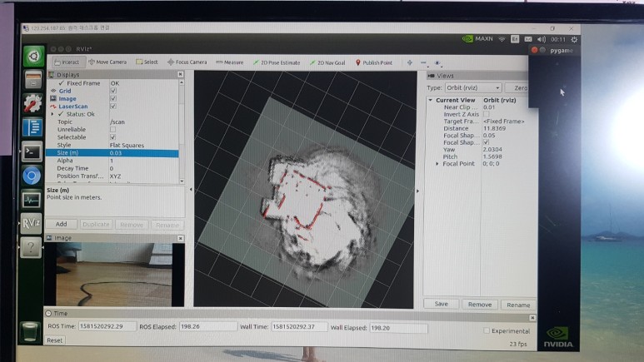Click the plus add-tool icon in toolbar

point(410,62)
